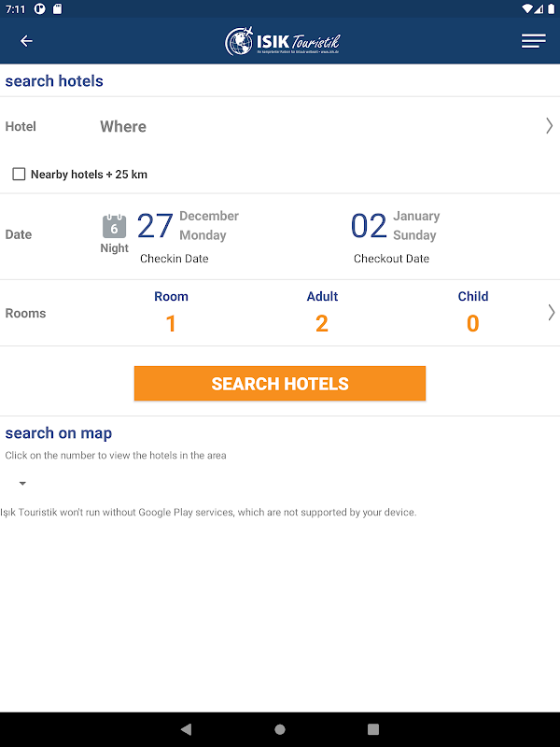Enable Nearby hotels + 25 km checkbox
The height and width of the screenshot is (747, 560).
[x=19, y=174]
